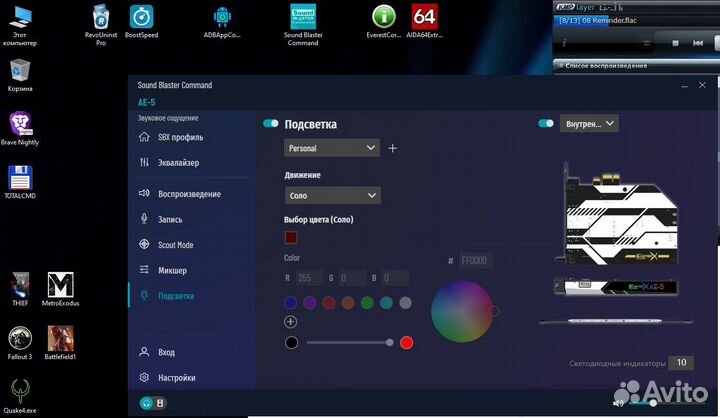720x418 pixels.
Task: Open the Эквалайзер equalizer page
Action: click(178, 162)
